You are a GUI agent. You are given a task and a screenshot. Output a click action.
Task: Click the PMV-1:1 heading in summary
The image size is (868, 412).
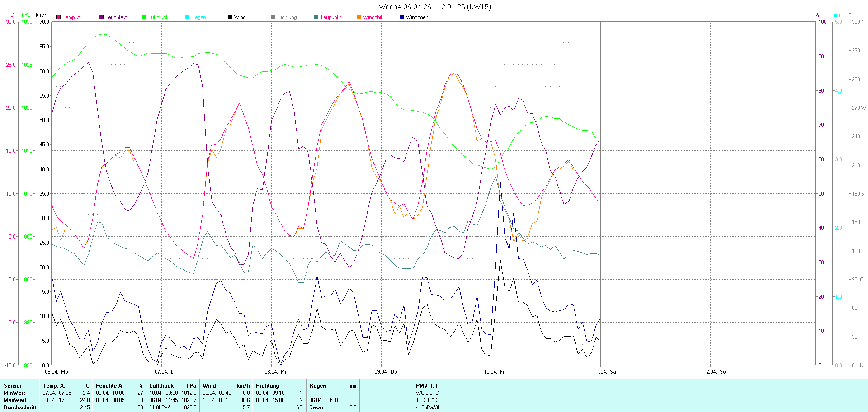[x=426, y=386]
